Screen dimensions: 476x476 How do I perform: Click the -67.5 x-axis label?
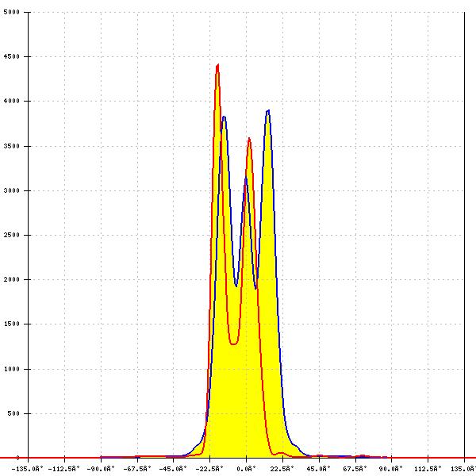137,469
